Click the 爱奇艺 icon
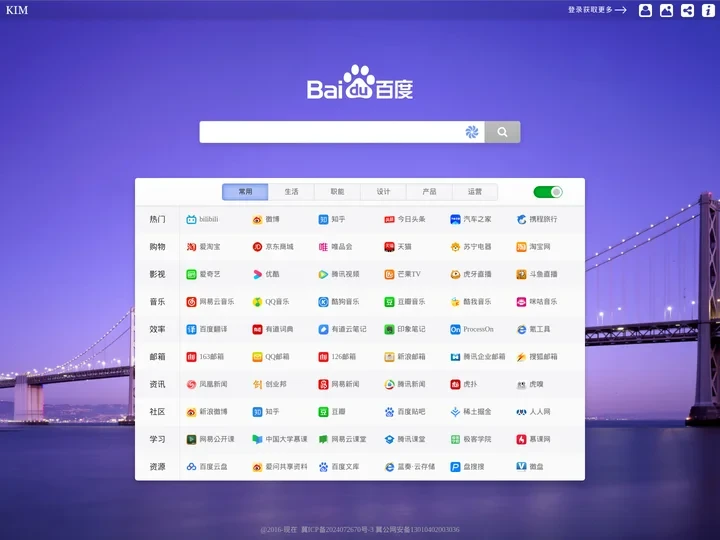This screenshot has width=720, height=540. (191, 275)
